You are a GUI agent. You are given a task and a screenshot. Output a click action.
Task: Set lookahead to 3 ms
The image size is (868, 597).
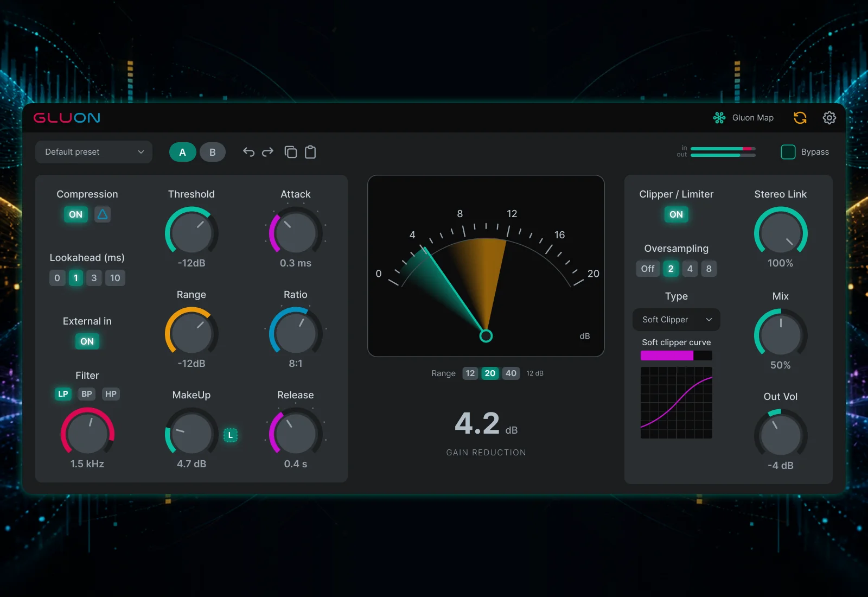(x=94, y=278)
